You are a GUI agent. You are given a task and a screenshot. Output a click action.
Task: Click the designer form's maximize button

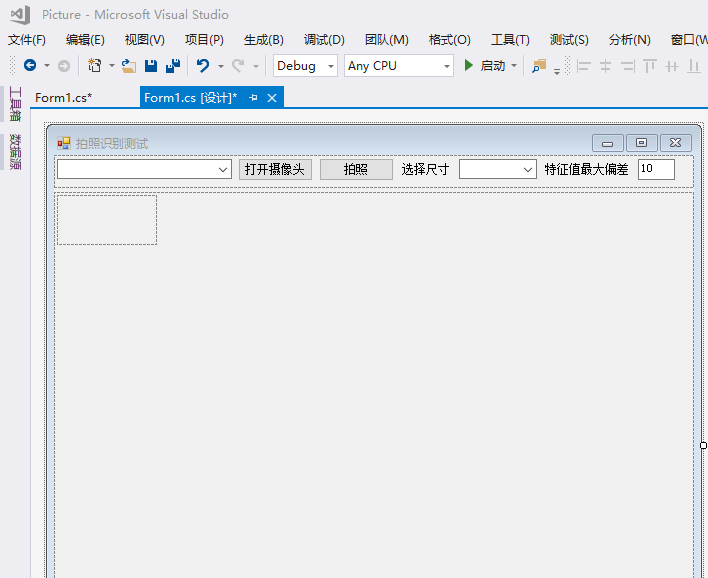pos(641,143)
